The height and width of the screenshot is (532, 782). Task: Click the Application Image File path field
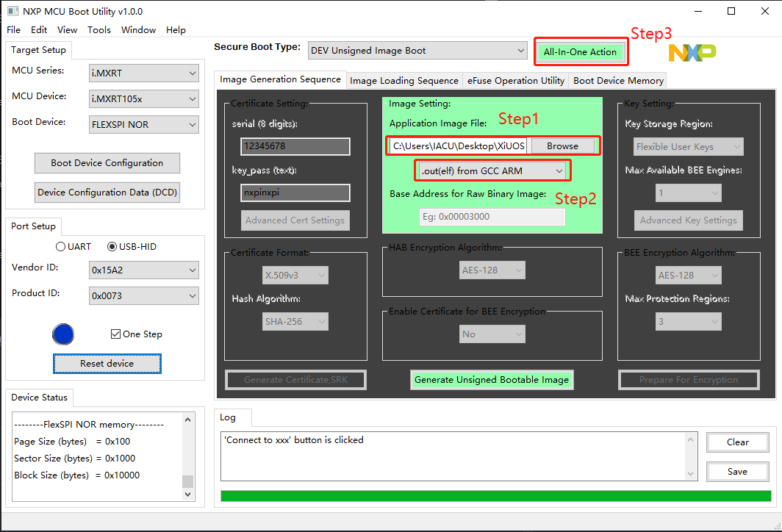coord(459,146)
